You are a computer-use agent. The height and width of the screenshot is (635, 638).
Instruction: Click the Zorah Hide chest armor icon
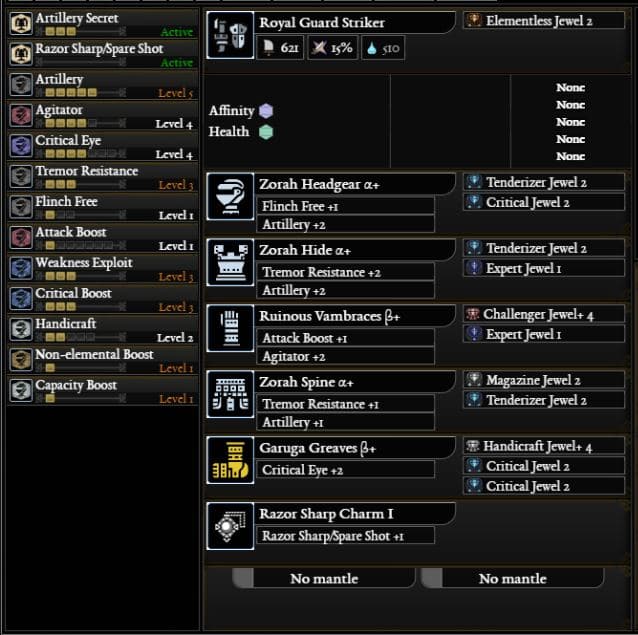click(x=230, y=262)
